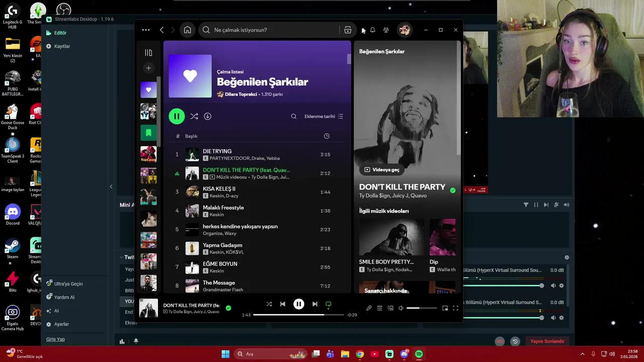Adjust the Spotify volume slider
The width and height of the screenshot is (644, 362).
coord(421,308)
